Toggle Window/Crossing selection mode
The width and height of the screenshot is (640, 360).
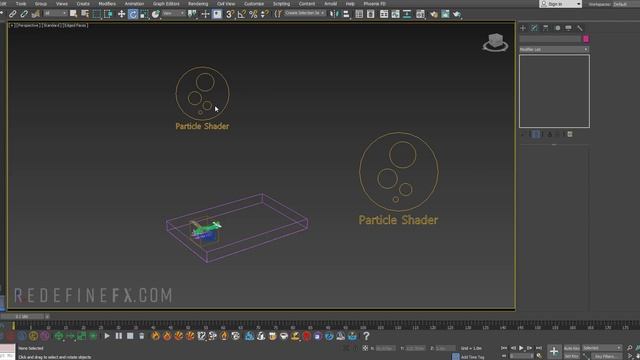108,14
